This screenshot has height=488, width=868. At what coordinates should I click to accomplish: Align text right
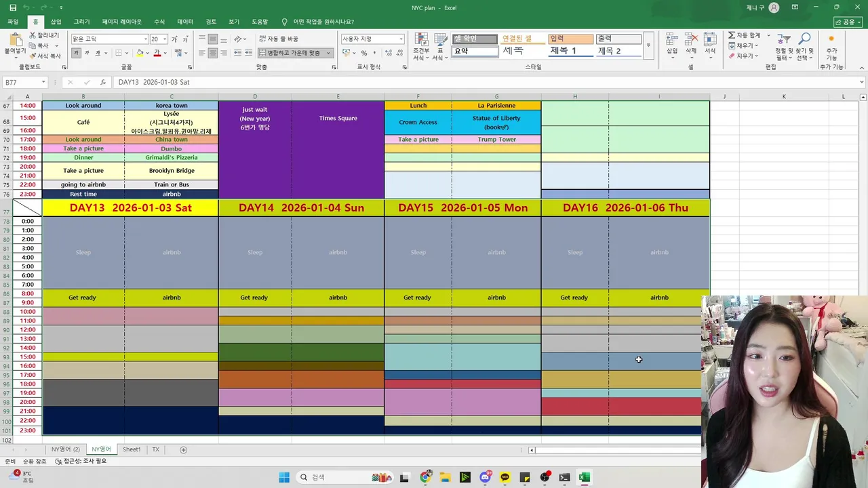[224, 53]
